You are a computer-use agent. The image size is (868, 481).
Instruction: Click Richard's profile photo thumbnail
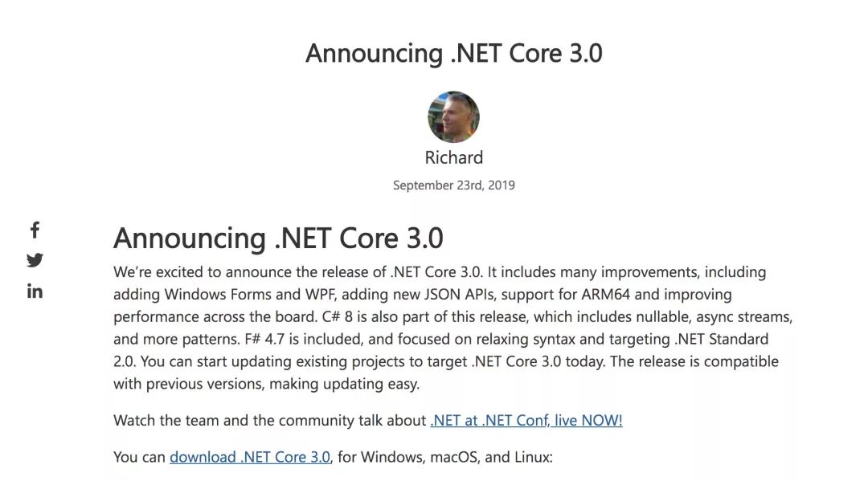(x=453, y=116)
